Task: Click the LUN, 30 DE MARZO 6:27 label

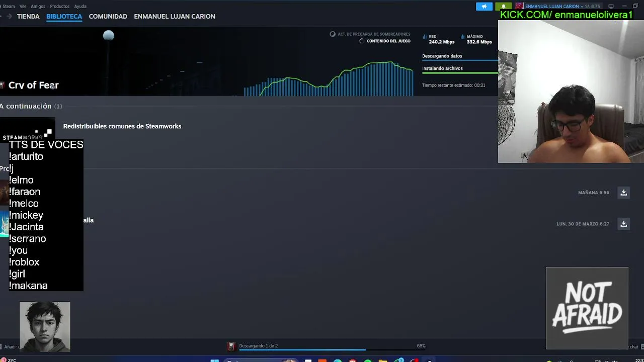Action: coord(583,224)
